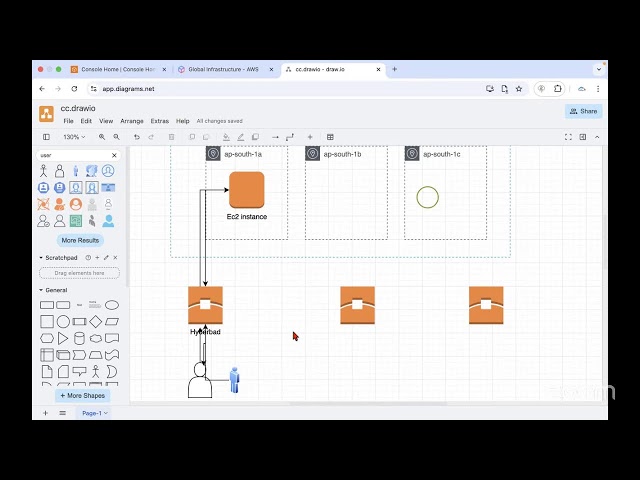The height and width of the screenshot is (480, 640).
Task: Click the zoom in magnifier icon
Action: click(x=102, y=137)
